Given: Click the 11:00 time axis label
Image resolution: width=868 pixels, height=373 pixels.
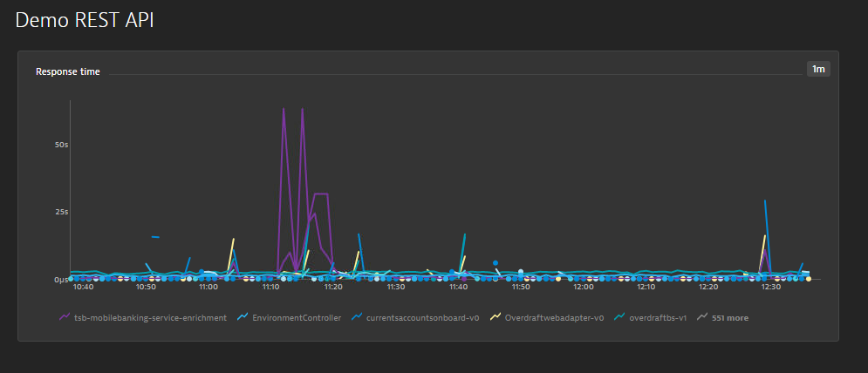Looking at the screenshot, I should [208, 287].
